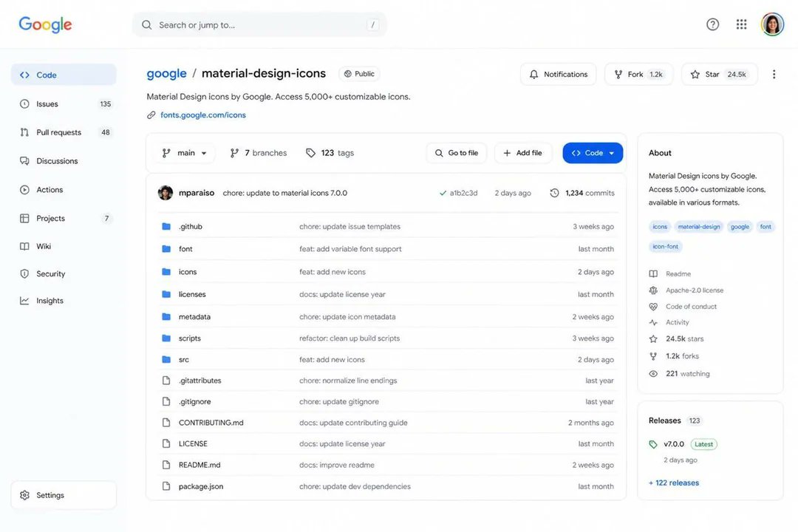Open the scripts folder icon
798x532 pixels.
click(166, 338)
